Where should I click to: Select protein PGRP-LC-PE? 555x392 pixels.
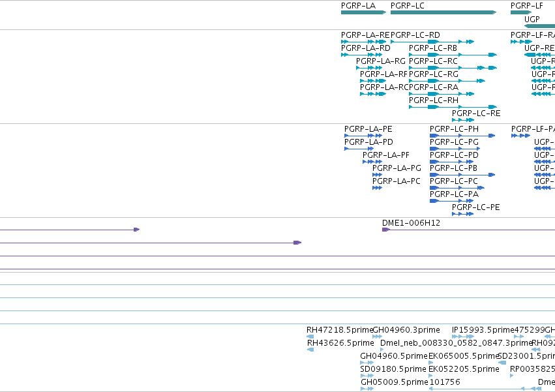(475, 208)
